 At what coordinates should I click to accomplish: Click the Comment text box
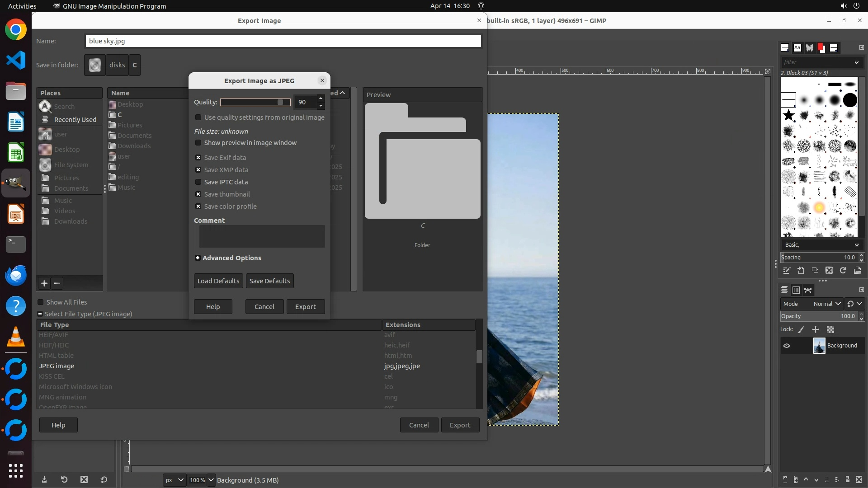click(x=262, y=236)
